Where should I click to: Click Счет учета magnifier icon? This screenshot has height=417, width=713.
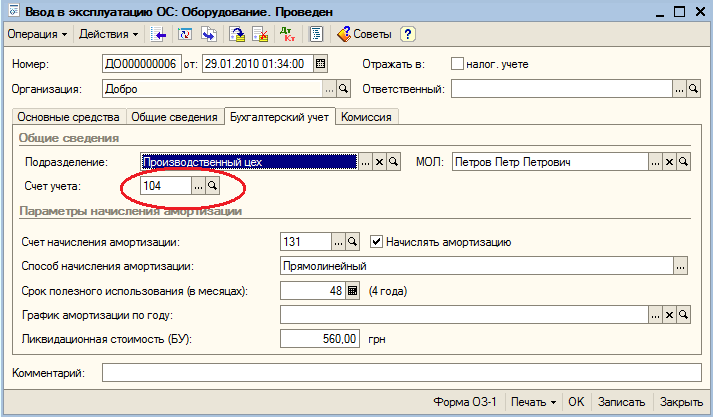212,186
